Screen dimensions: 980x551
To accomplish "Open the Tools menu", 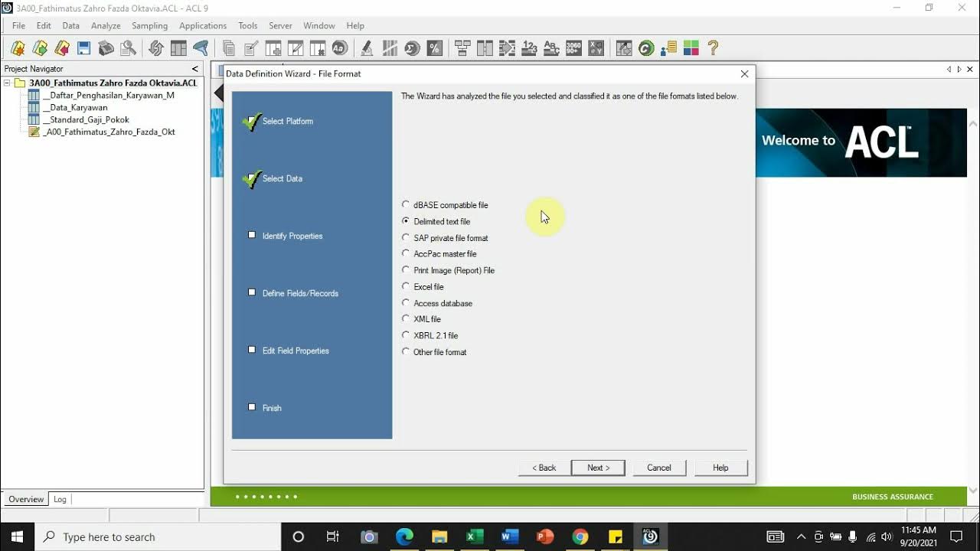I will (x=248, y=25).
